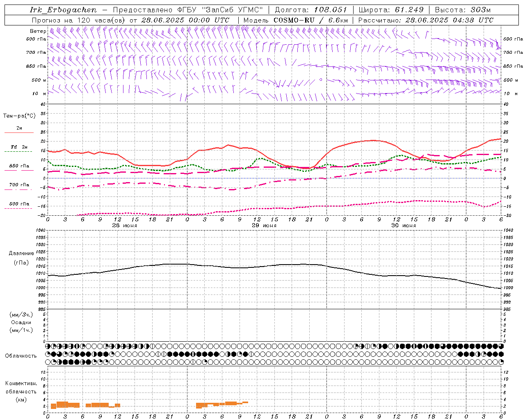Click the '28 июня' date label

click(x=125, y=226)
